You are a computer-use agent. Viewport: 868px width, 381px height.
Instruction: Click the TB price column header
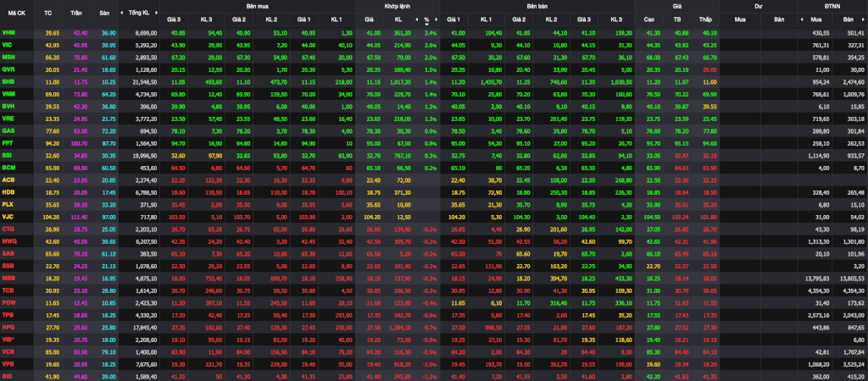(x=676, y=19)
